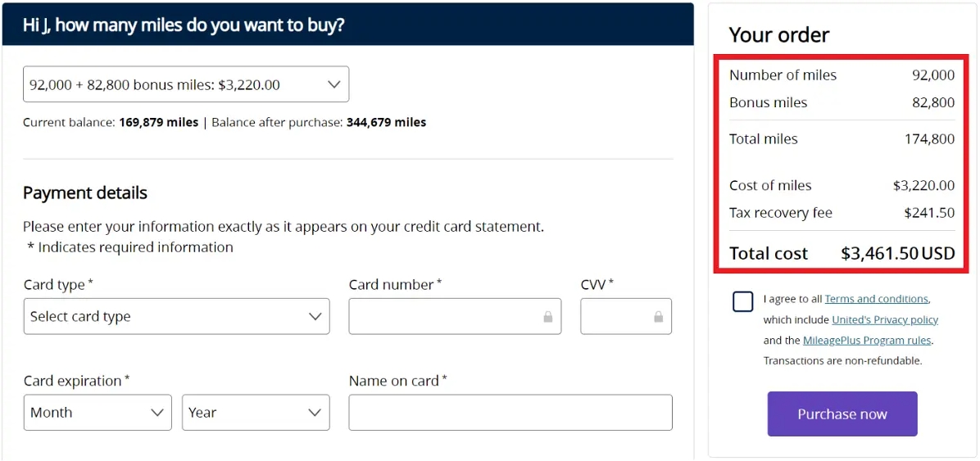The width and height of the screenshot is (980, 461).
Task: Click the Name on card text field
Action: pos(510,413)
